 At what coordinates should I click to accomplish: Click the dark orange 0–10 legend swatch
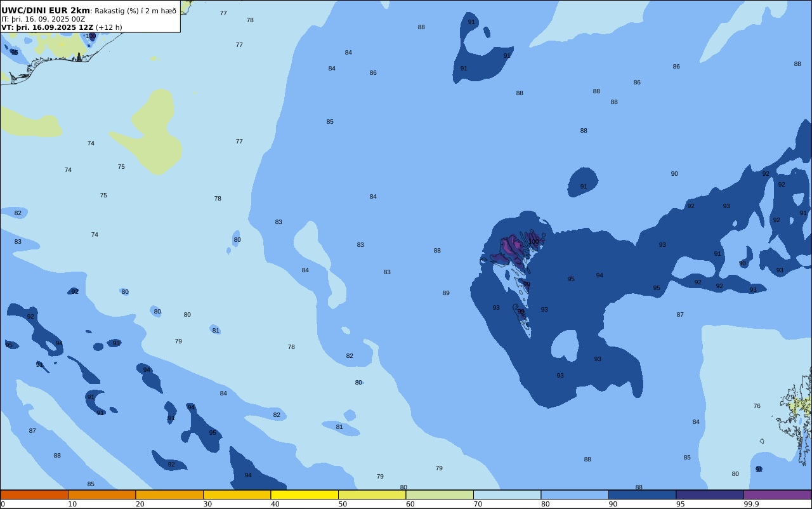(34, 494)
